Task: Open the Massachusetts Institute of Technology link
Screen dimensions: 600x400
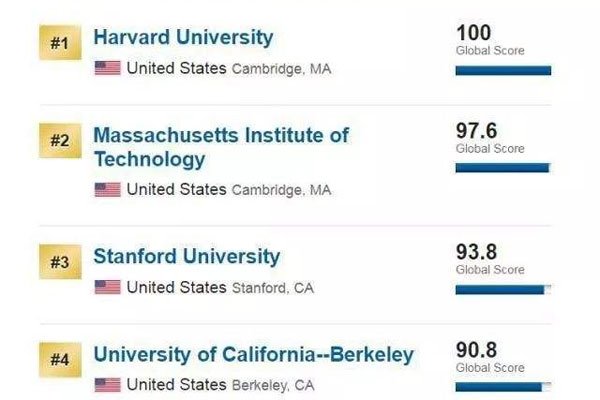Action: [221, 147]
